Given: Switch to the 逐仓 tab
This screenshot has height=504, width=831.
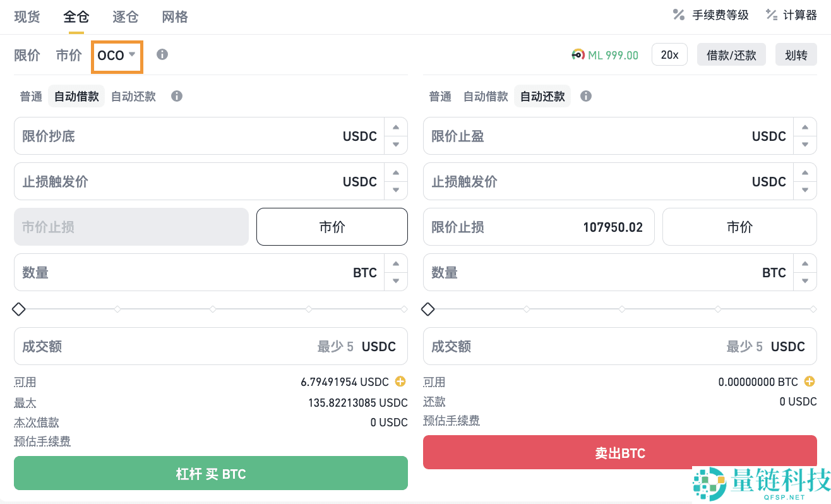Looking at the screenshot, I should 124,17.
